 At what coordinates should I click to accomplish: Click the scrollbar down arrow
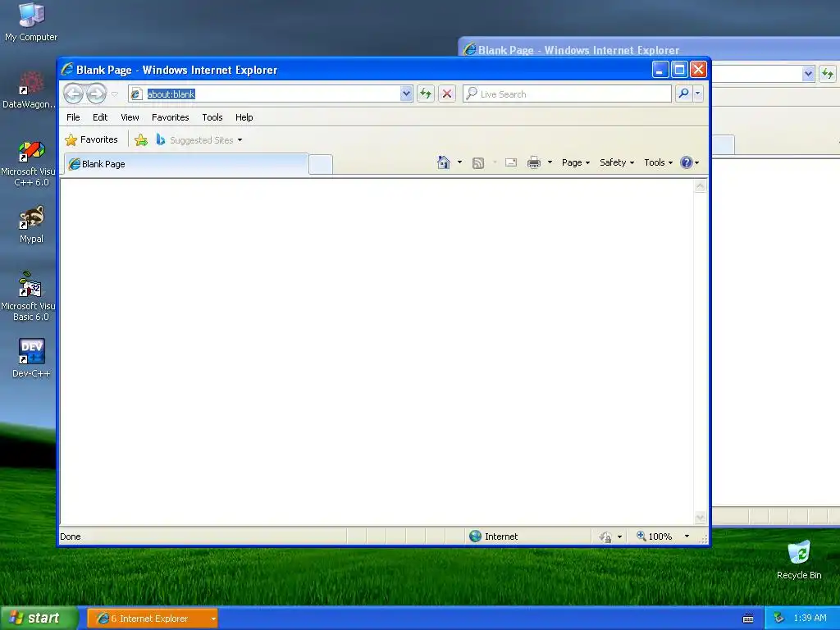coord(701,518)
